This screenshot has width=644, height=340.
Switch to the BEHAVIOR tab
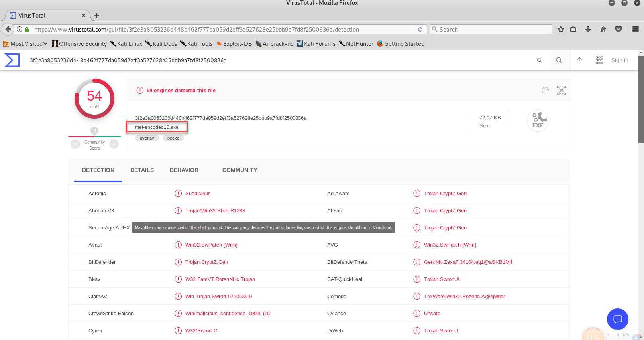[x=184, y=170]
